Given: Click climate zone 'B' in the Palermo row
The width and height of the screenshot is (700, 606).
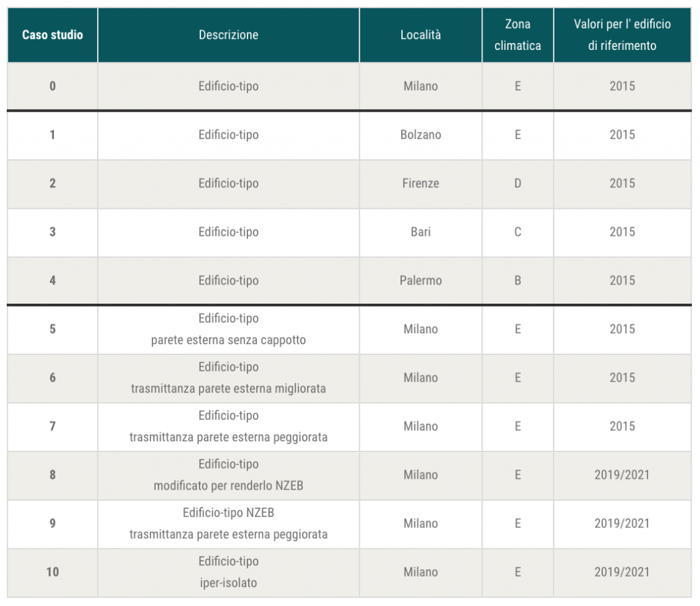Looking at the screenshot, I should 518,280.
